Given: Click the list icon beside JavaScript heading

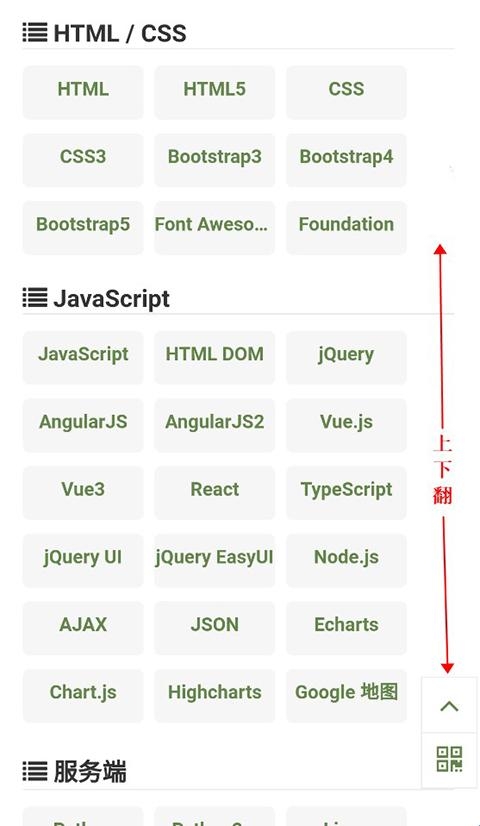Looking at the screenshot, I should 35,298.
